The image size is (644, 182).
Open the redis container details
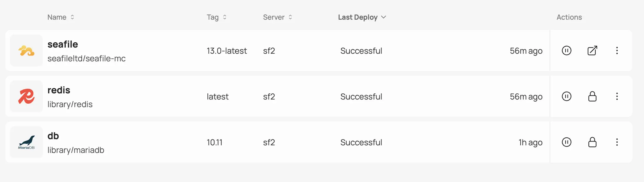coord(59,90)
